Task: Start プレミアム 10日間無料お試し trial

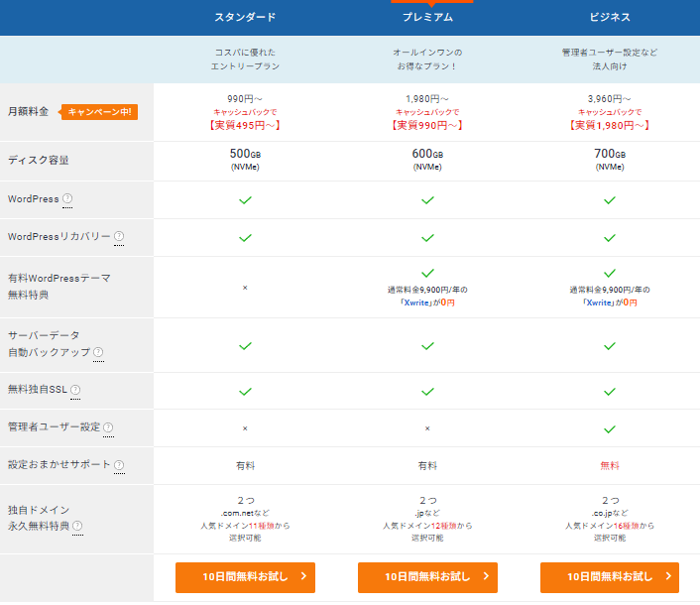Action: [x=427, y=576]
